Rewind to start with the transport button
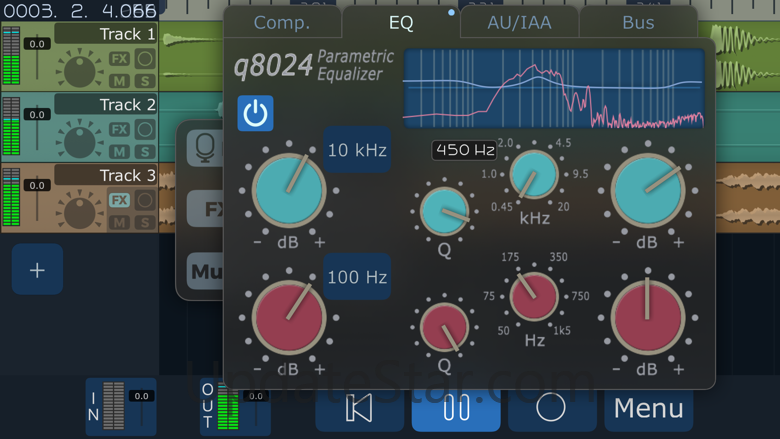The height and width of the screenshot is (439, 780). pyautogui.click(x=359, y=409)
